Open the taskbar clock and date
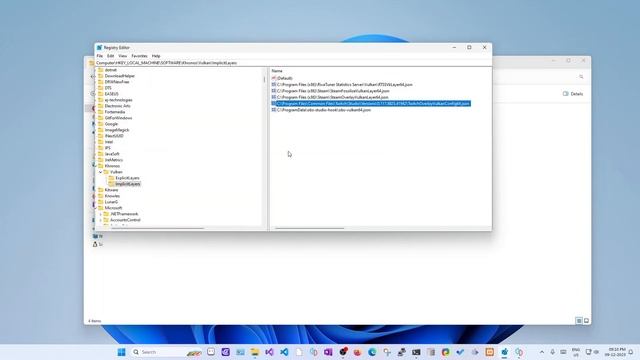The height and width of the screenshot is (360, 640). click(616, 352)
